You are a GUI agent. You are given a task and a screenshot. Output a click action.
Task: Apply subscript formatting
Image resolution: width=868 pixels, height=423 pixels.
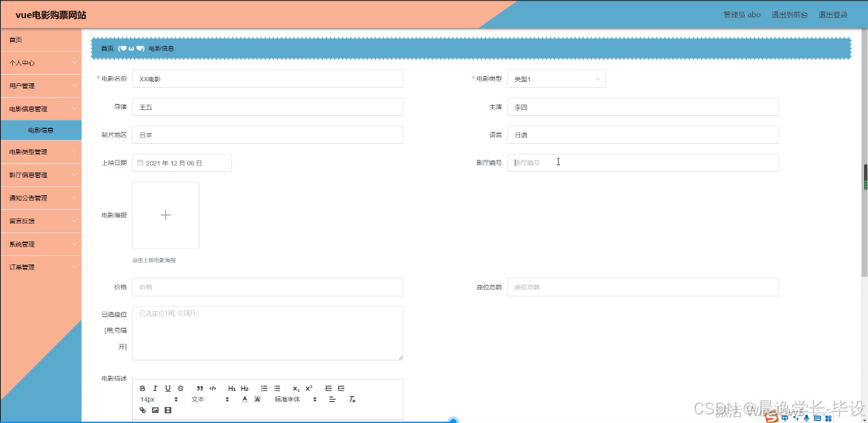click(296, 388)
